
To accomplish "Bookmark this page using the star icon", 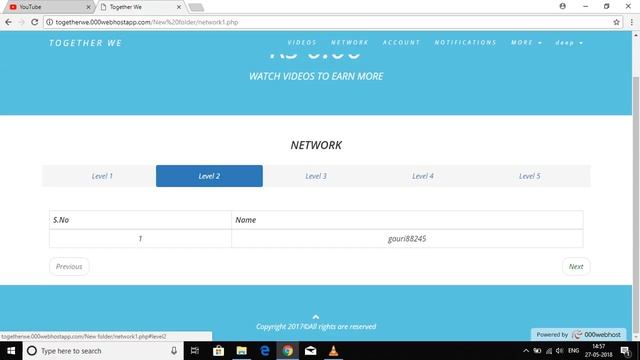I will point(616,22).
